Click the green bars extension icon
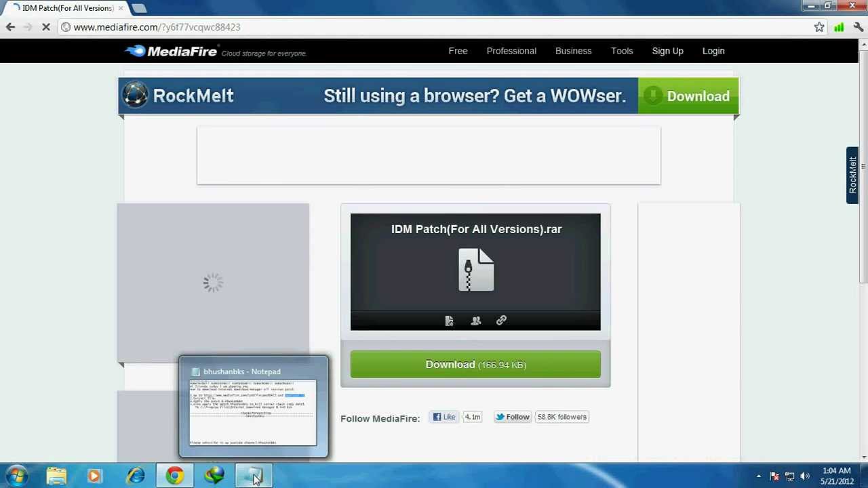868x488 pixels. [x=839, y=27]
